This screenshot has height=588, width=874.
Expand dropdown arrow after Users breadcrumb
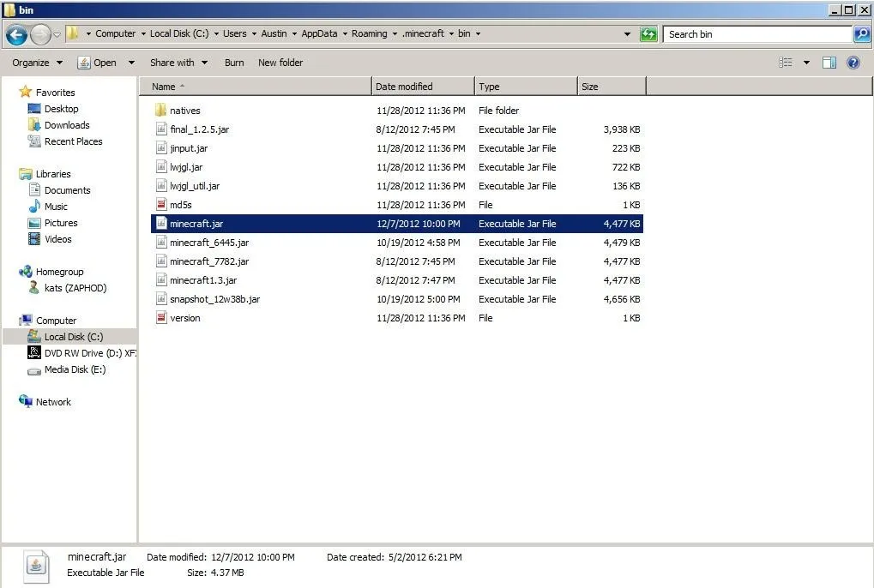[254, 34]
